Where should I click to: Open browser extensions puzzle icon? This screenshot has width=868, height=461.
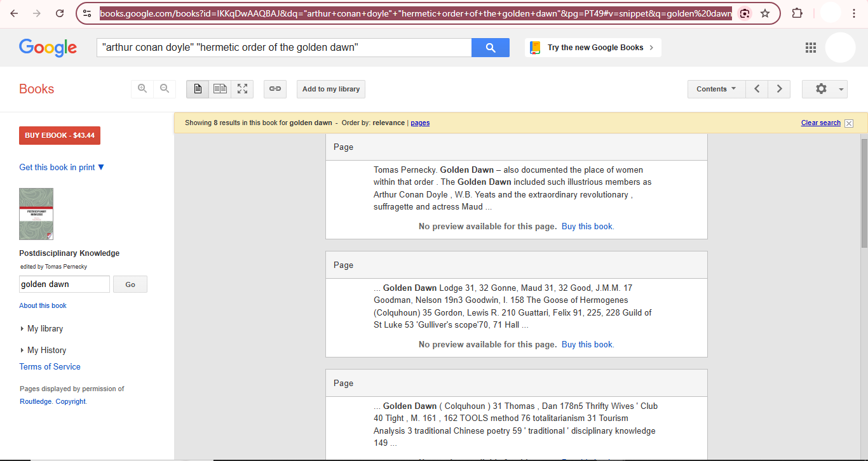pyautogui.click(x=797, y=13)
